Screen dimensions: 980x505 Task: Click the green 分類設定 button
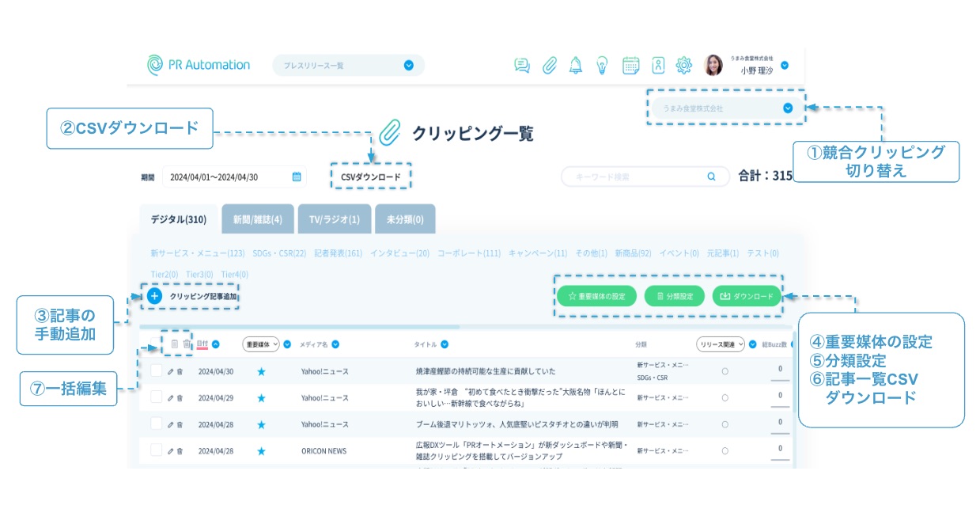click(x=674, y=296)
